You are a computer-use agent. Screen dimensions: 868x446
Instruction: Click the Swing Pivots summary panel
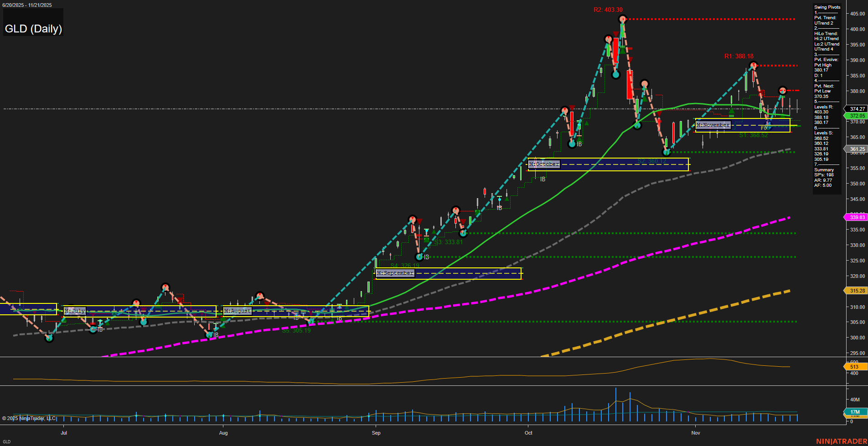827,96
